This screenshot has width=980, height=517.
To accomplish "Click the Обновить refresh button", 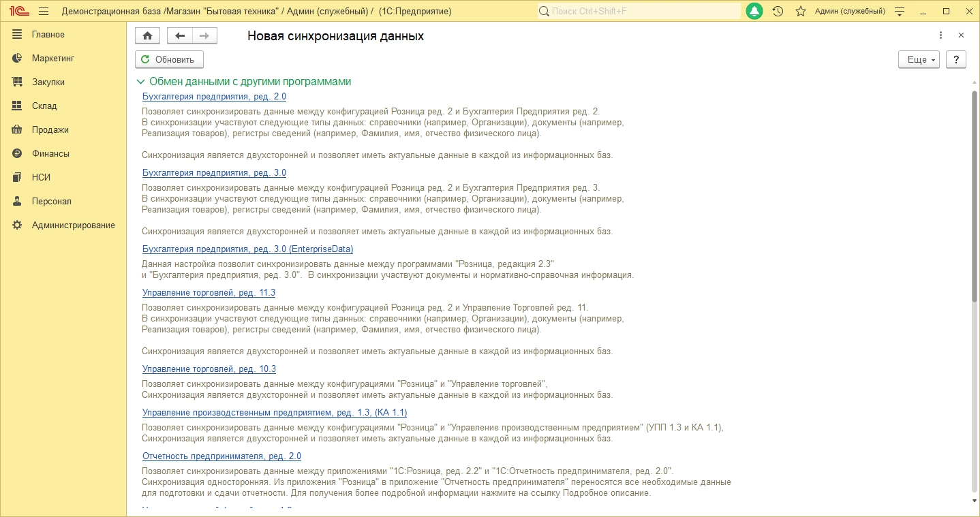I will point(169,59).
